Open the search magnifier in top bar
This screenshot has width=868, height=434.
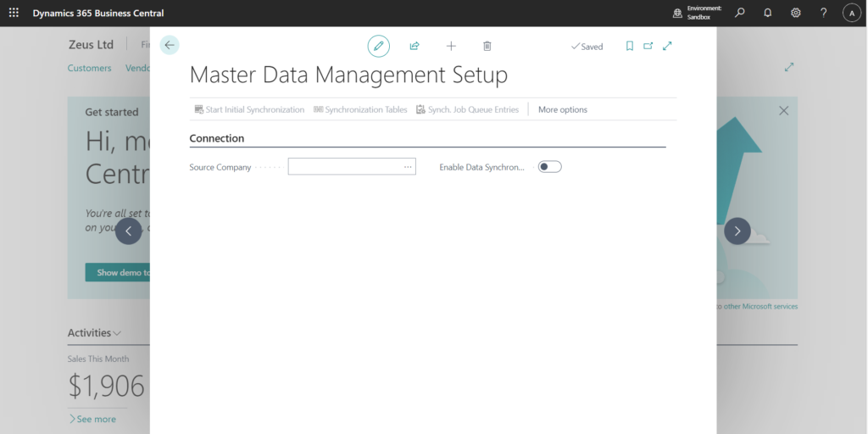[739, 13]
